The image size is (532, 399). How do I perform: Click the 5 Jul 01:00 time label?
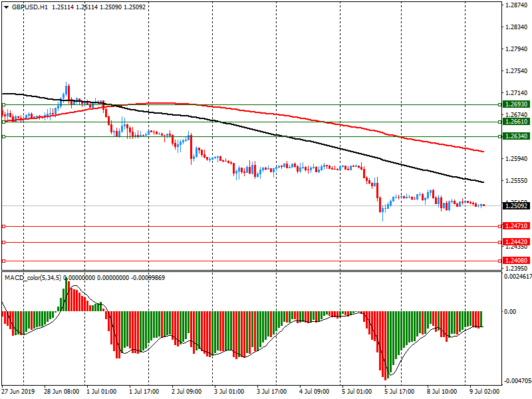point(356,391)
